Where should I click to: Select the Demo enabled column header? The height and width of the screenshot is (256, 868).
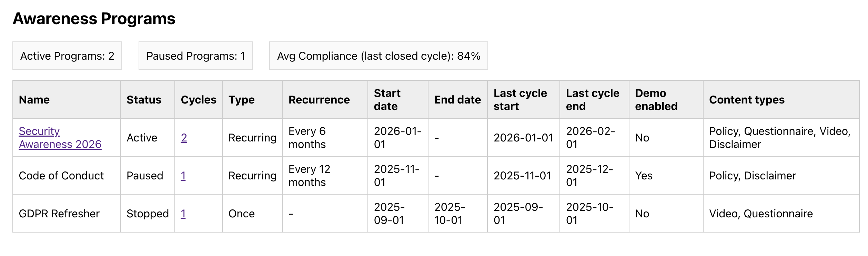[x=656, y=100]
